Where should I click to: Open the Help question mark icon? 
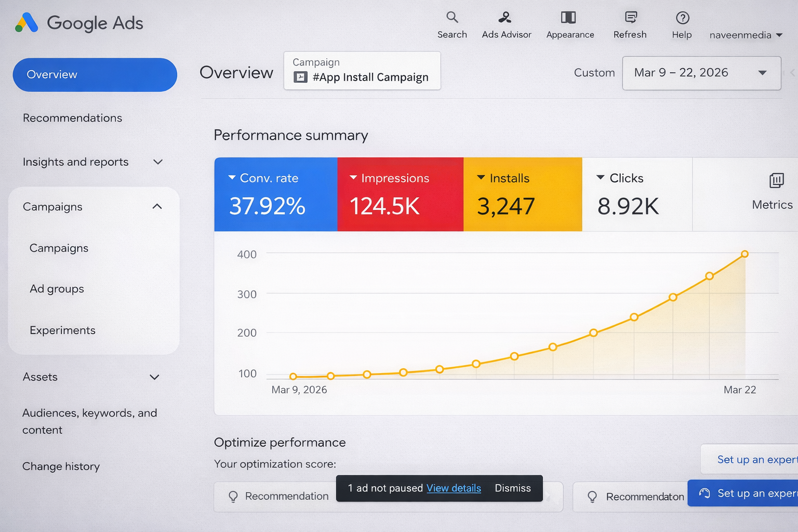click(x=682, y=18)
